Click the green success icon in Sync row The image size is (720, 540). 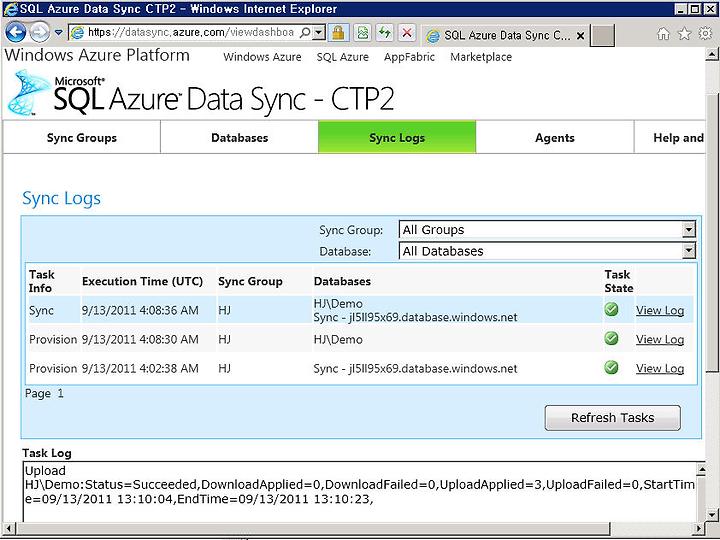611,309
